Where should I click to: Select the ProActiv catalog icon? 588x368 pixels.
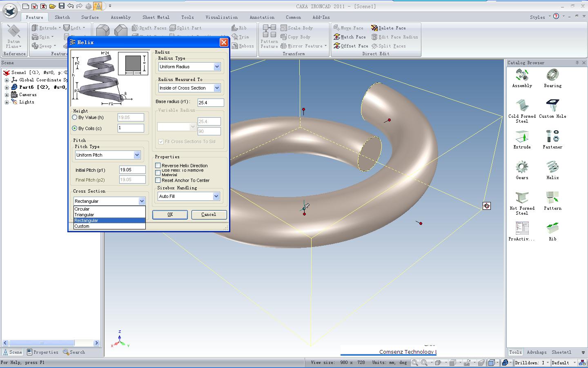click(522, 229)
